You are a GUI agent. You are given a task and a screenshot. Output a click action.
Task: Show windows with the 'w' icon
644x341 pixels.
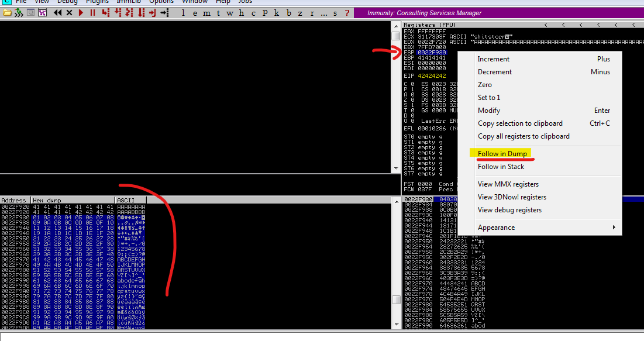[x=230, y=13]
